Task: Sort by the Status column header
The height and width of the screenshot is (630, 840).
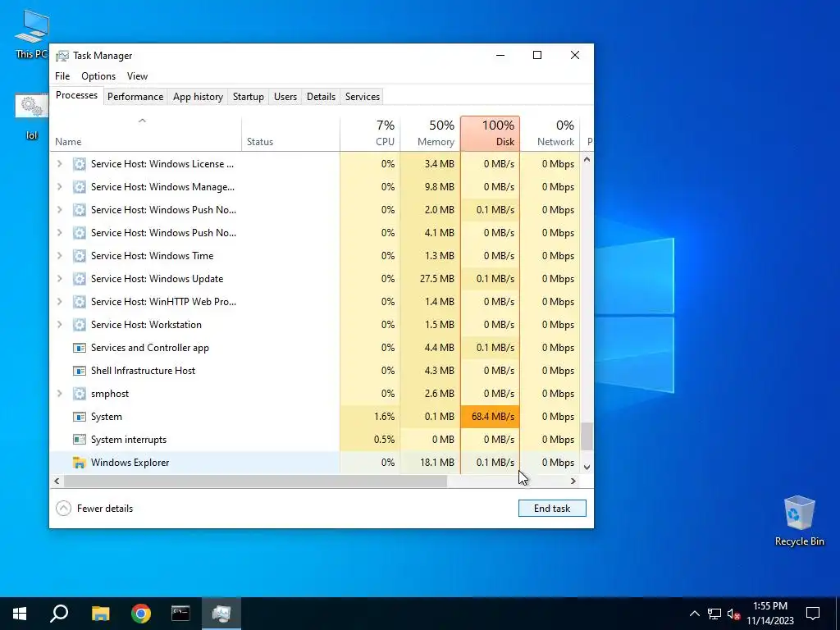Action: click(290, 134)
